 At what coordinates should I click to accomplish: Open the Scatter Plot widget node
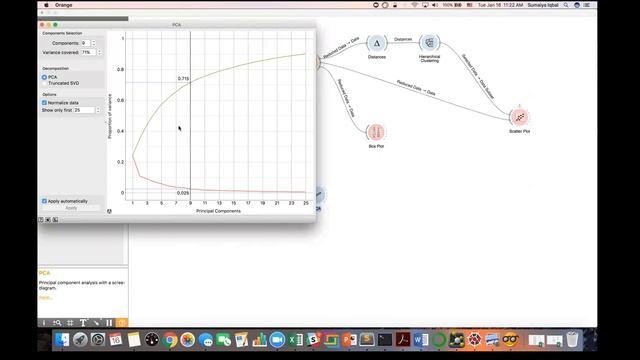(519, 118)
